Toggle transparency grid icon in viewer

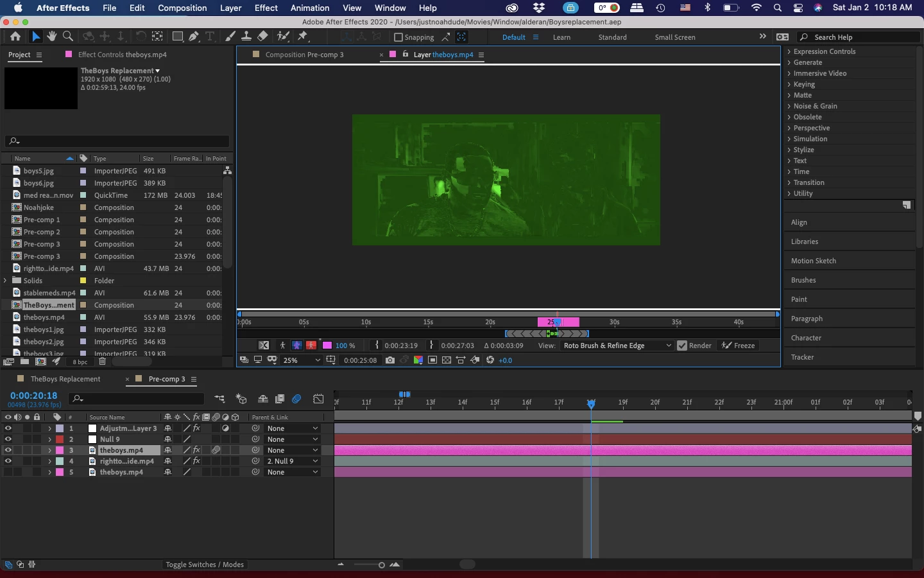447,360
